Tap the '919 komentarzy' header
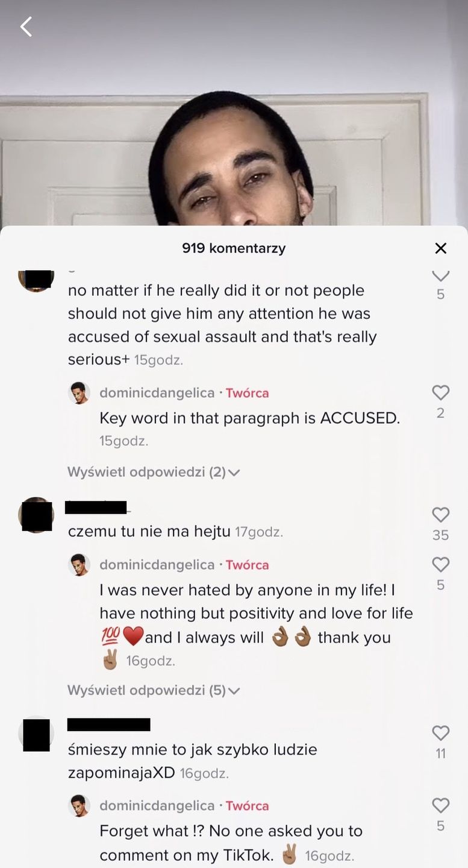Viewport: 468px width, 868px height. pyautogui.click(x=234, y=248)
